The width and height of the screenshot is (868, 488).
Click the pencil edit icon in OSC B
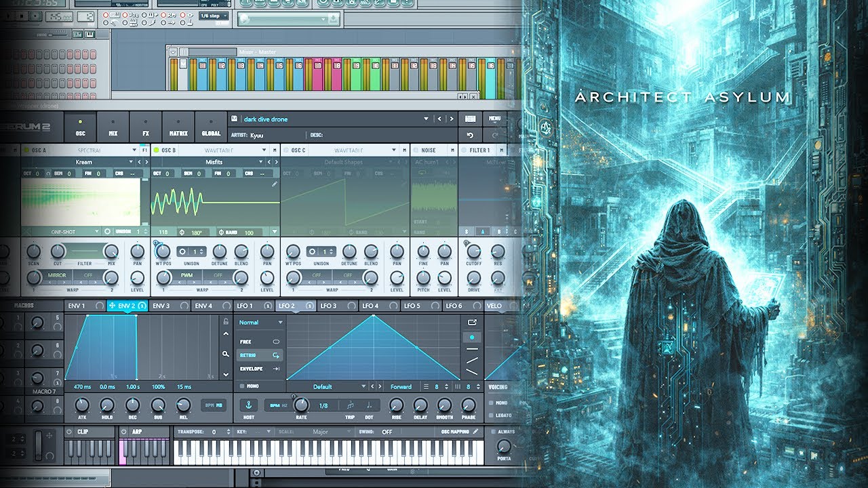click(275, 184)
